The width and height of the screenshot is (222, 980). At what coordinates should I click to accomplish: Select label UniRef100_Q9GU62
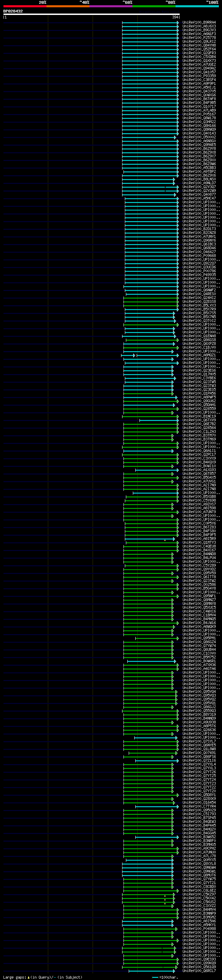[x=199, y=401]
